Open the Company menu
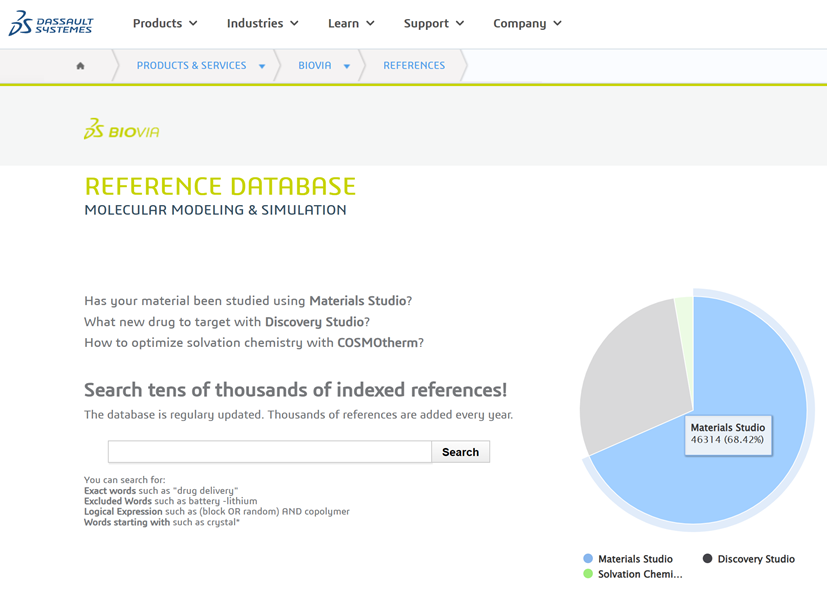The height and width of the screenshot is (595, 827). click(527, 23)
